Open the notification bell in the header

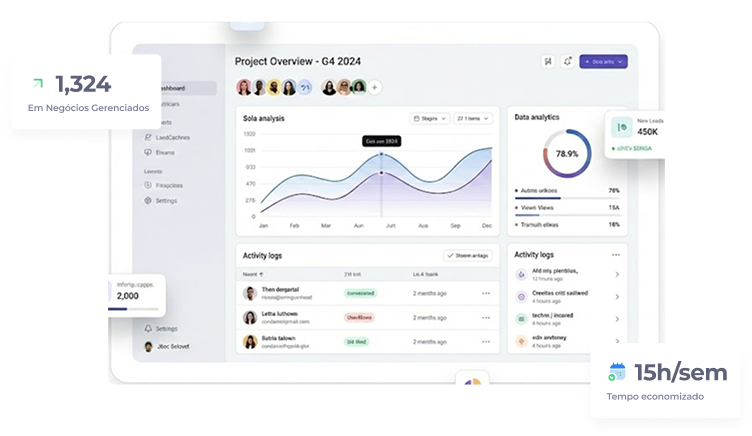coord(567,61)
